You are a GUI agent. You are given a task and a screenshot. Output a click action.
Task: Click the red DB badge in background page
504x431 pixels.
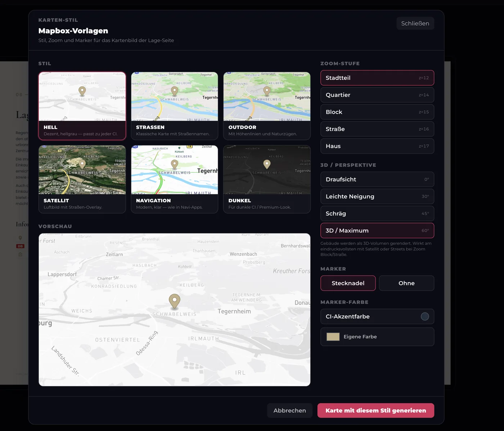[20, 246]
